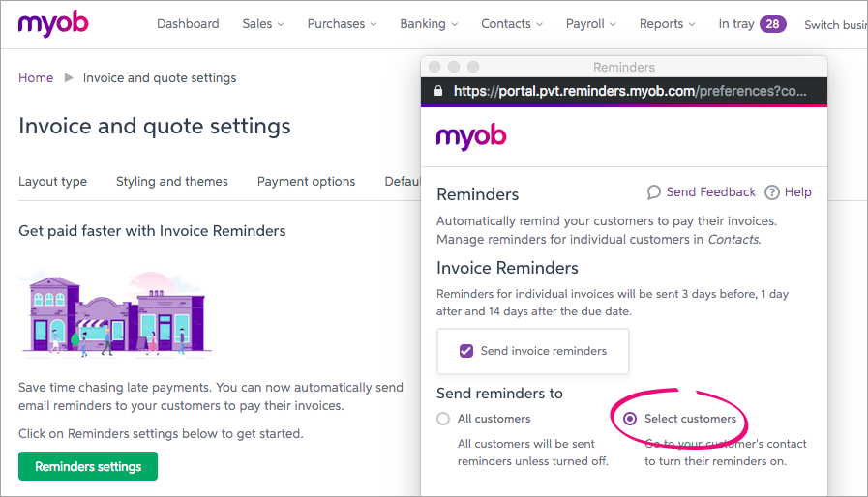
Task: Click the green Reminders settings button
Action: [88, 466]
